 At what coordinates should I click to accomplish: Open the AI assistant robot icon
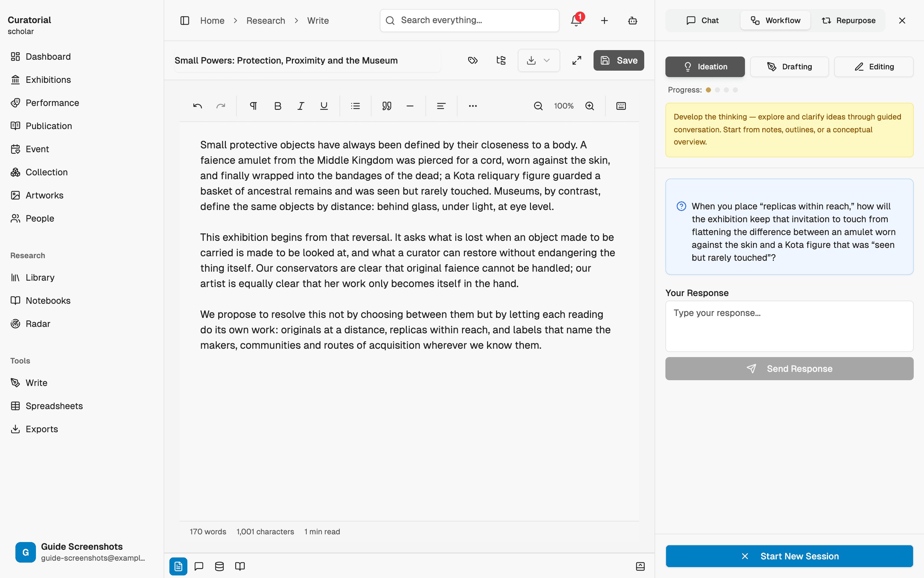point(633,21)
